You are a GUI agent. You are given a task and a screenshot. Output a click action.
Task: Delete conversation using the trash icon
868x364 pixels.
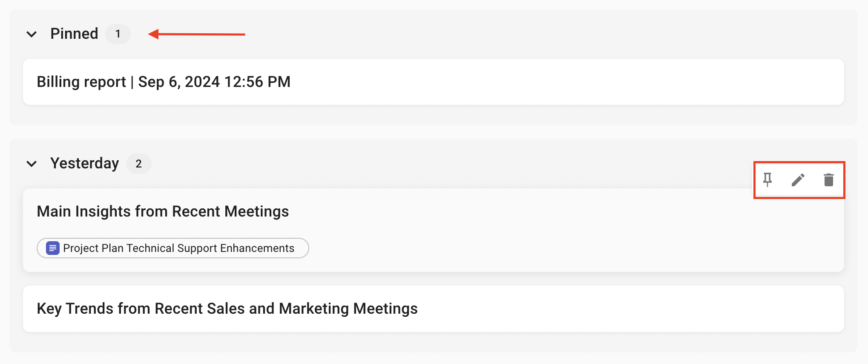pos(828,180)
